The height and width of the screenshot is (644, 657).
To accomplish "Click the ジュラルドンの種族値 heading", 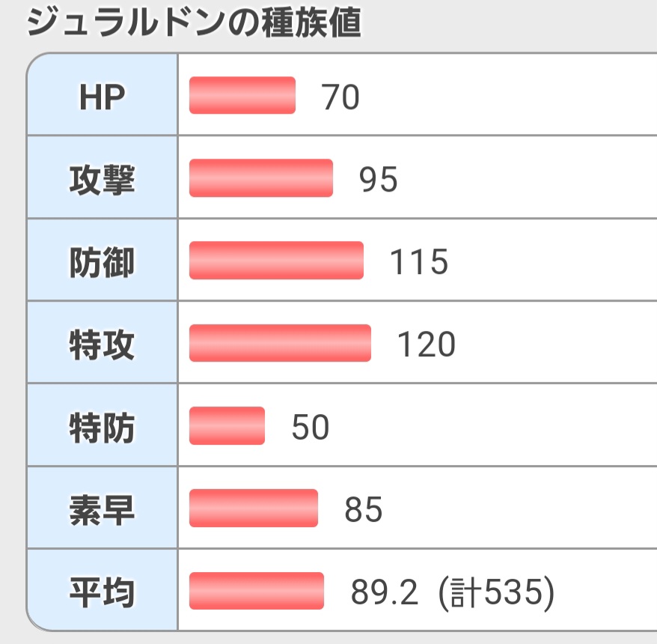I will [193, 22].
